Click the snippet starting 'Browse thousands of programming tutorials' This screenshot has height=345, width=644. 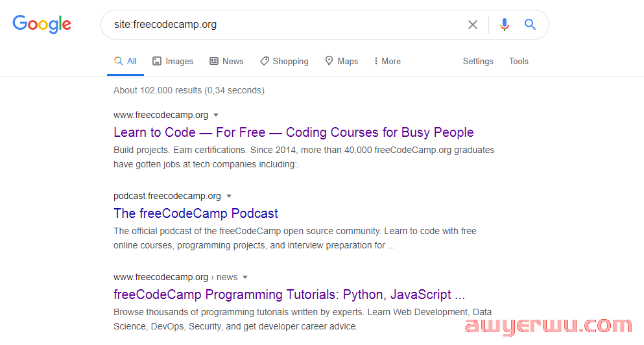coord(303,319)
